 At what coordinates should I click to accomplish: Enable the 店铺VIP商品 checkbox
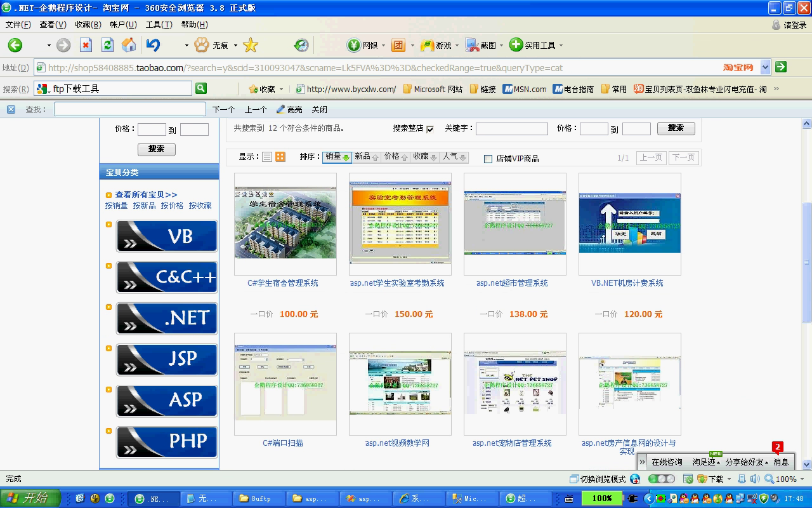[488, 159]
